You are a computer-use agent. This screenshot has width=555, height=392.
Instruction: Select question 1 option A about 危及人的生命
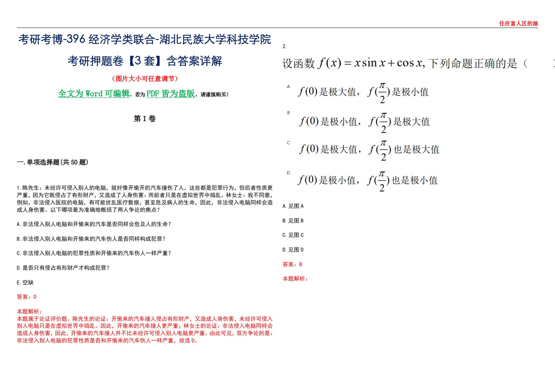94,224
